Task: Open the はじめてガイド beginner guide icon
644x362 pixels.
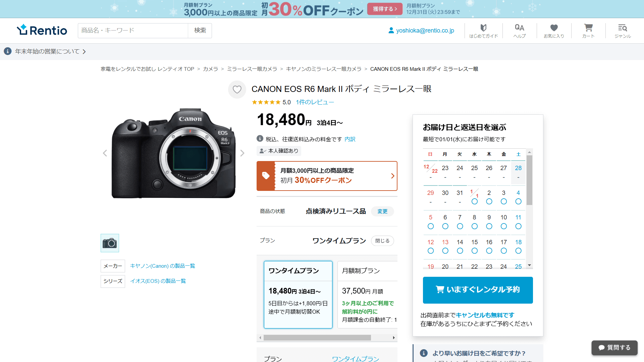Action: pos(483,31)
